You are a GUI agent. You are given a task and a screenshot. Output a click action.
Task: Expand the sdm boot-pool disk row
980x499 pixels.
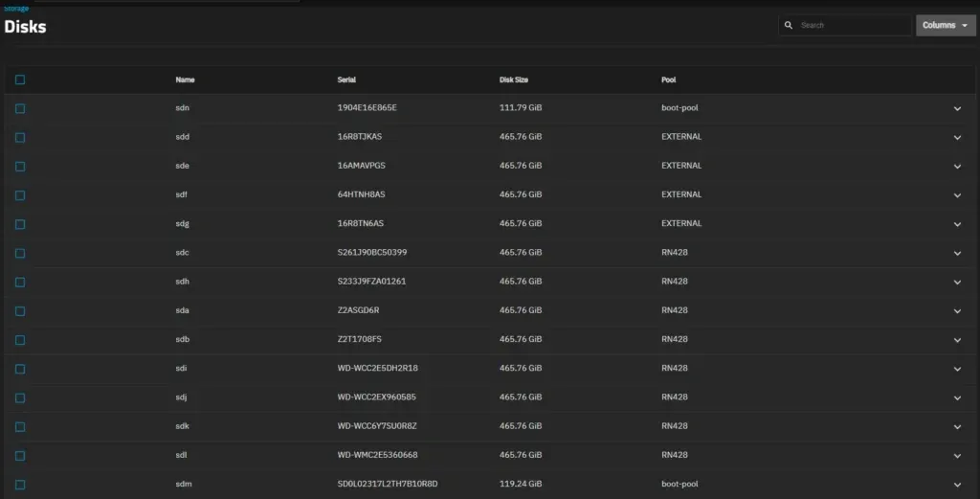(x=957, y=485)
